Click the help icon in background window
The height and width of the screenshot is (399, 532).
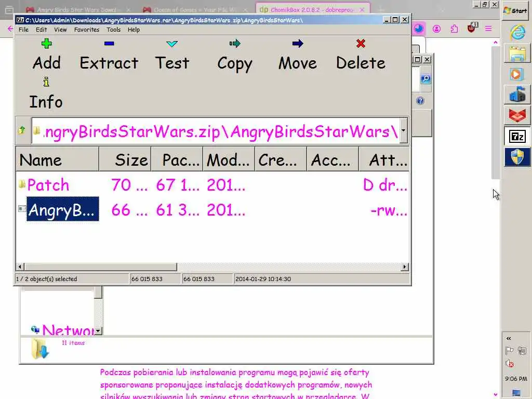pos(420,101)
